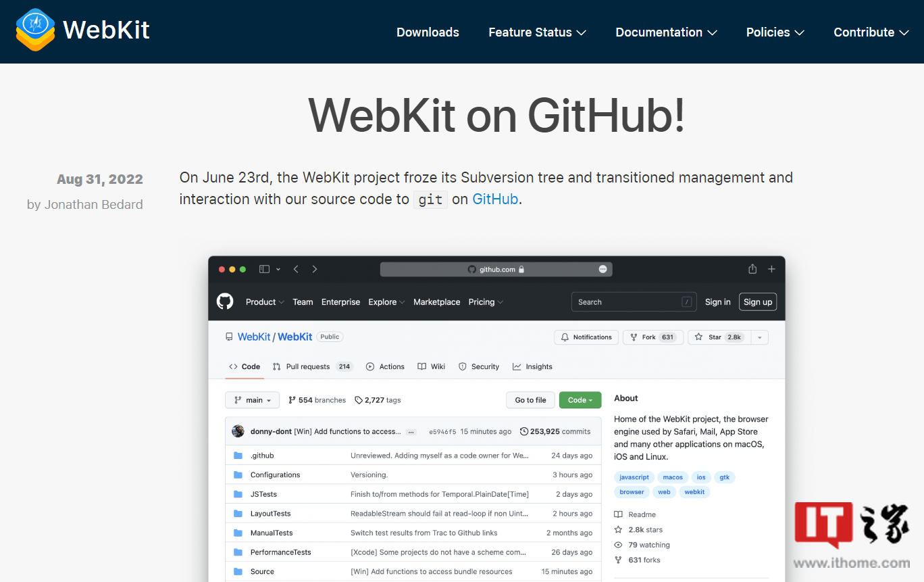Click the Safari share icon
The width and height of the screenshot is (924, 582).
click(x=752, y=268)
